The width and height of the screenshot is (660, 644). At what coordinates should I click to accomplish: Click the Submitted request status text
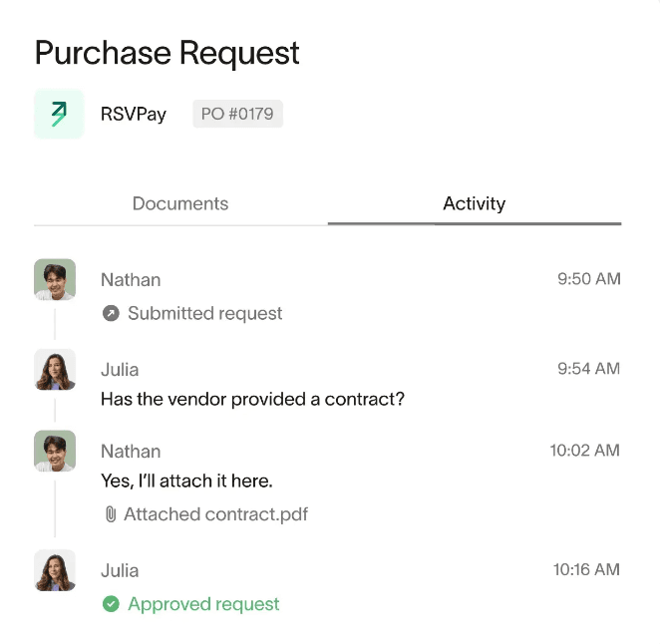point(204,313)
